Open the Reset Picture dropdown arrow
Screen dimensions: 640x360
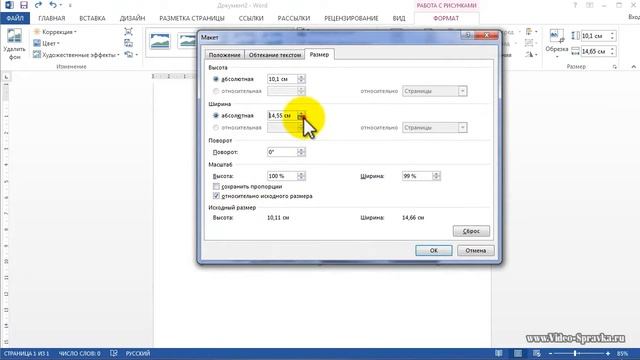point(137,55)
